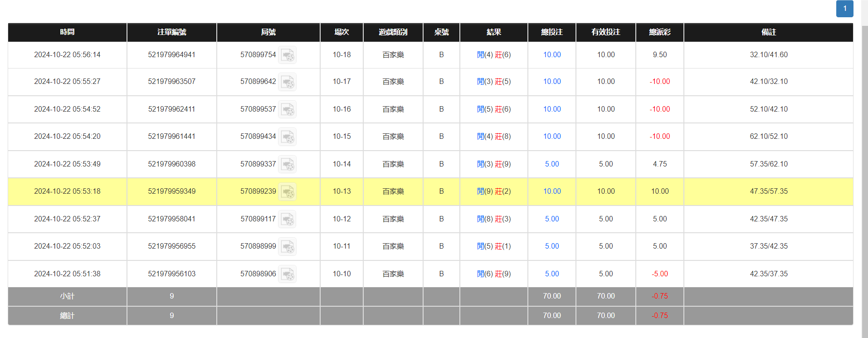Click replay icon beside round 570898999

click(x=287, y=247)
